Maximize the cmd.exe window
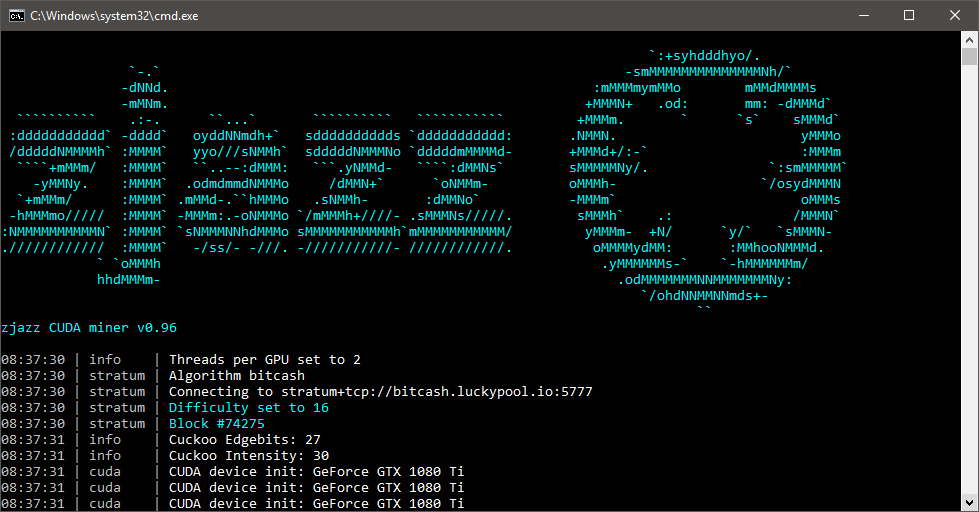The image size is (979, 512). click(909, 16)
